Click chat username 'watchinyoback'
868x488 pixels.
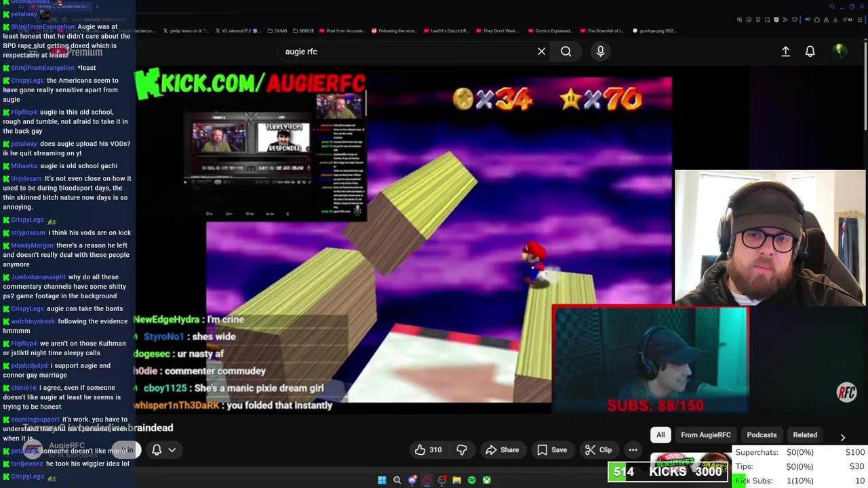tap(33, 321)
